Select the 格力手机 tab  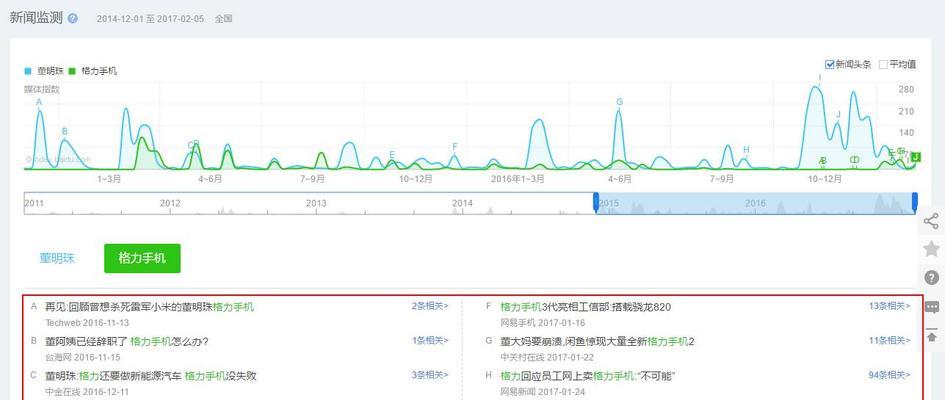[x=142, y=258]
